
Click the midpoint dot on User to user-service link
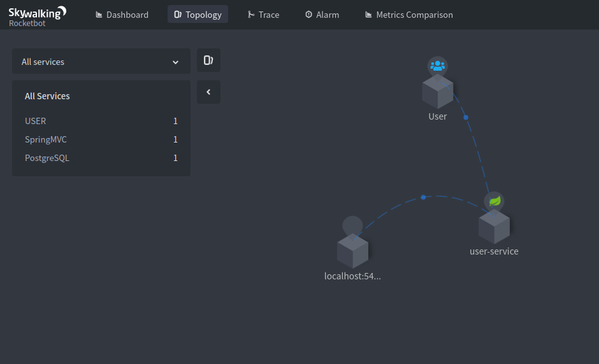pyautogui.click(x=466, y=118)
